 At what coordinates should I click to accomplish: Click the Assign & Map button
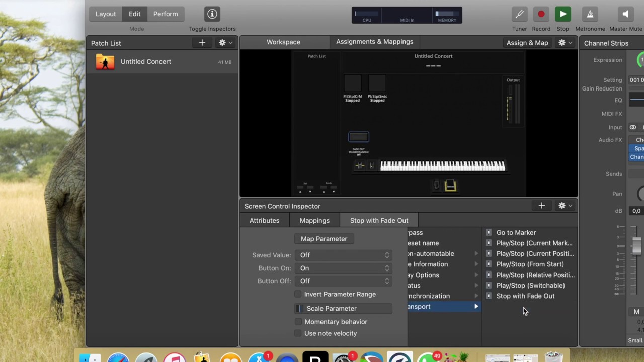pos(527,43)
